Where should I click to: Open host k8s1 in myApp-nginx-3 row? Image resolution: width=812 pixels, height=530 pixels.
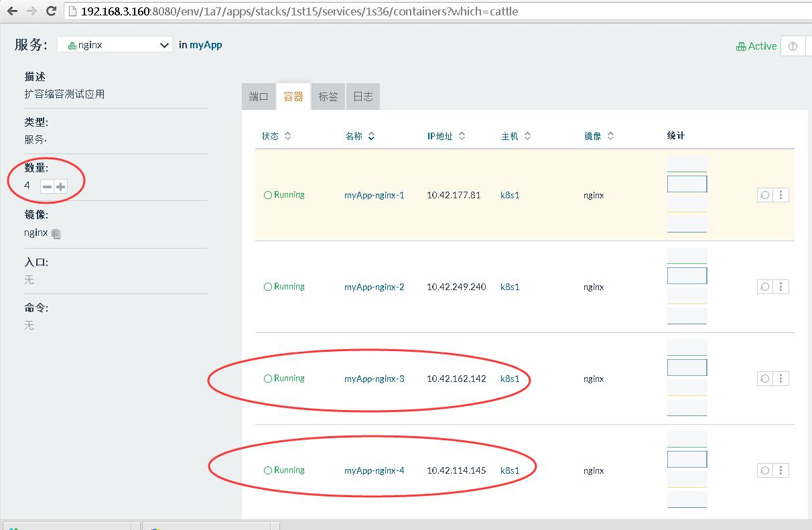click(510, 379)
